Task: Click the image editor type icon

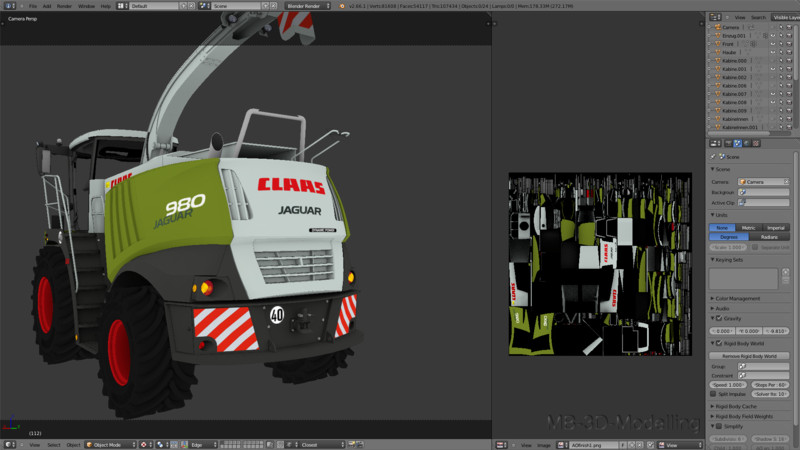Action: 501,445
